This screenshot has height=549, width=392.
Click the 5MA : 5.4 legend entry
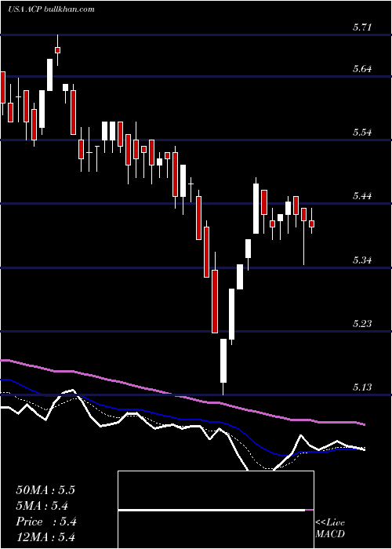[x=42, y=506]
